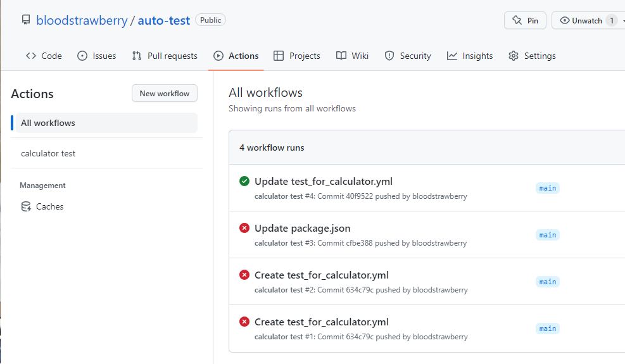The width and height of the screenshot is (625, 364).
Task: Click green success icon for run #4
Action: [244, 182]
